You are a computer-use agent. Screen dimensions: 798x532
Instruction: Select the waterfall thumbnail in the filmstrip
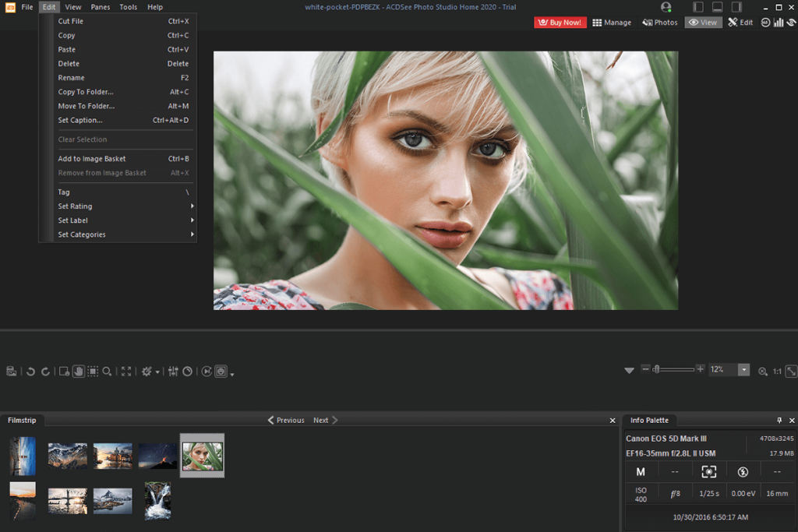pyautogui.click(x=157, y=501)
